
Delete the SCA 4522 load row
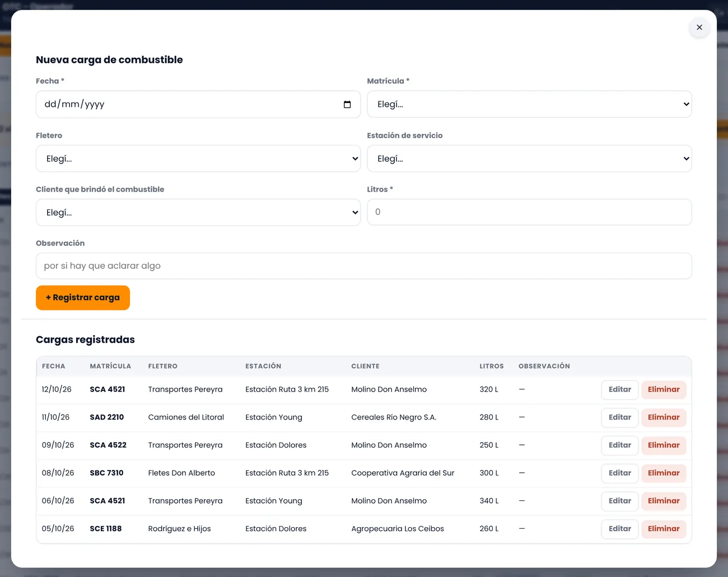(x=664, y=445)
